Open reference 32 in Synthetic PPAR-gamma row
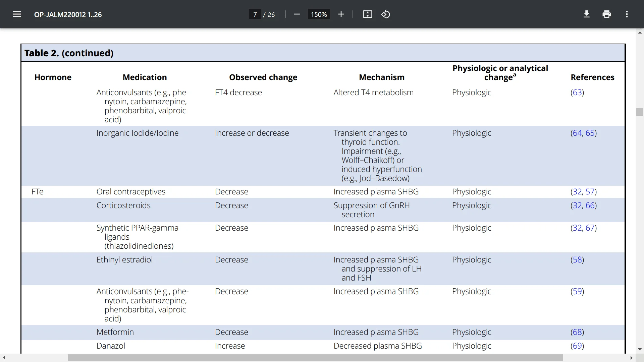Viewport: 644px width, 362px height. [577, 228]
